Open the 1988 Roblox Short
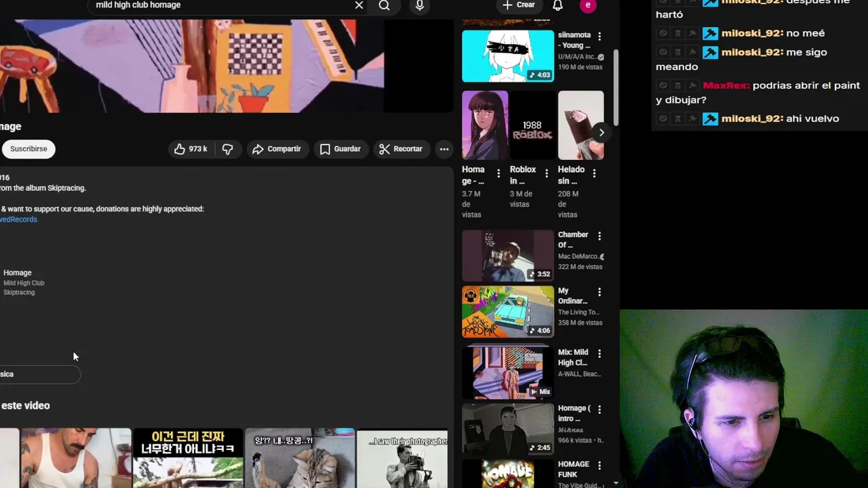 (532, 125)
